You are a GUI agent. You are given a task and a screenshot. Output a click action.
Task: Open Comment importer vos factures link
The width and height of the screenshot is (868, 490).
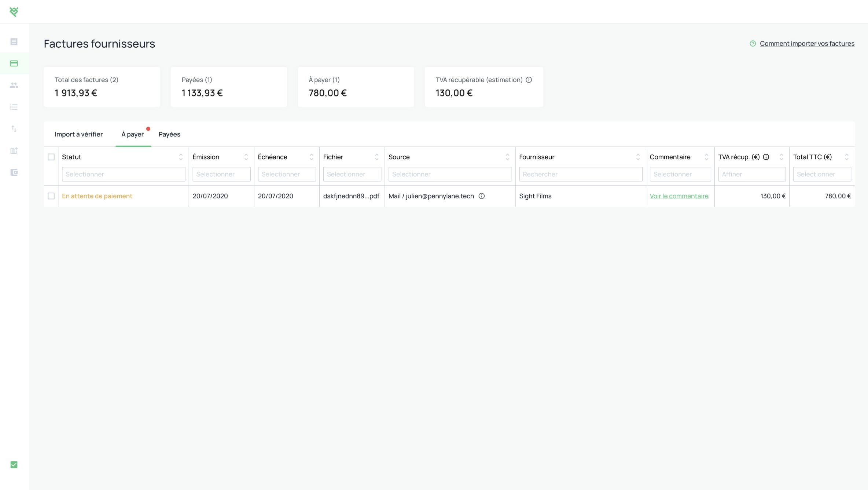pyautogui.click(x=807, y=44)
